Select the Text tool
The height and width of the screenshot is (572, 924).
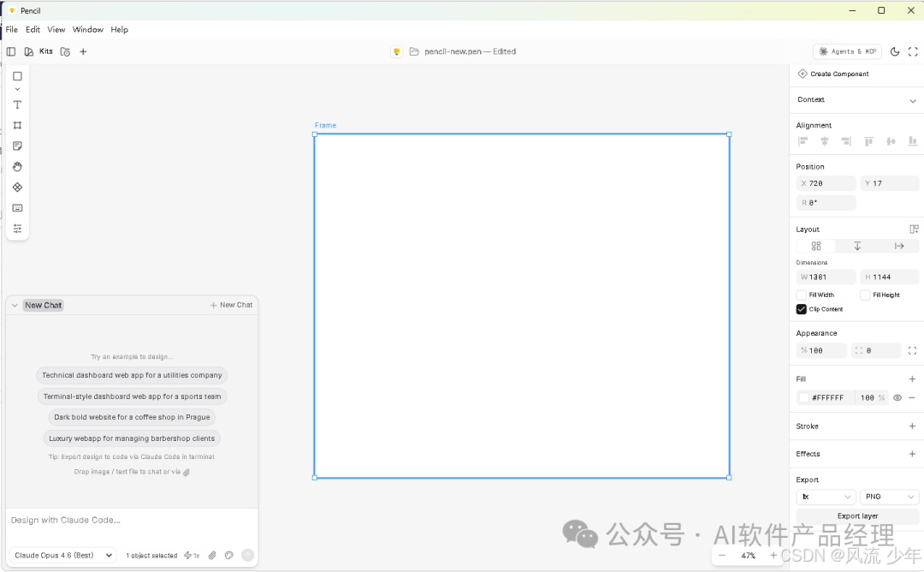[x=18, y=105]
